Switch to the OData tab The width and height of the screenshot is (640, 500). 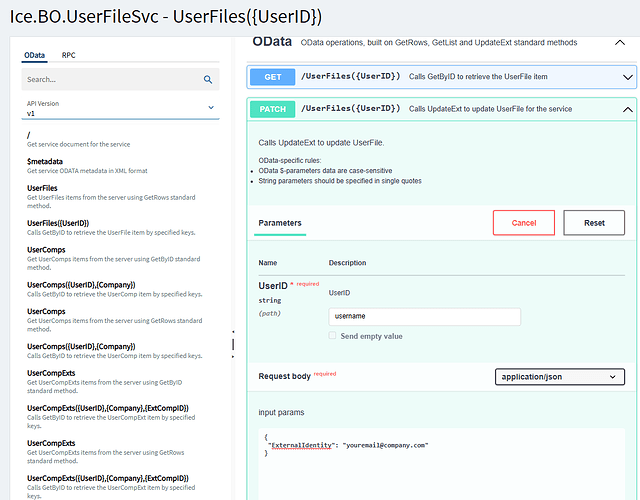[34, 55]
